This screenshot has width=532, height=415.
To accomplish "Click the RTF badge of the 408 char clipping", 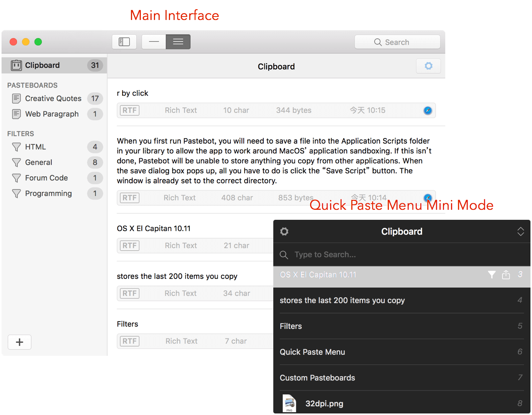I will (x=130, y=198).
